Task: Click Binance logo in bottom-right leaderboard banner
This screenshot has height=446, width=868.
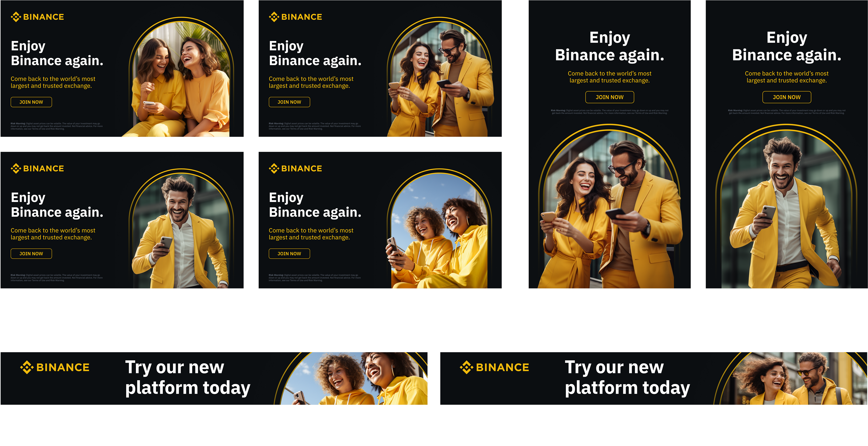Action: [x=494, y=367]
